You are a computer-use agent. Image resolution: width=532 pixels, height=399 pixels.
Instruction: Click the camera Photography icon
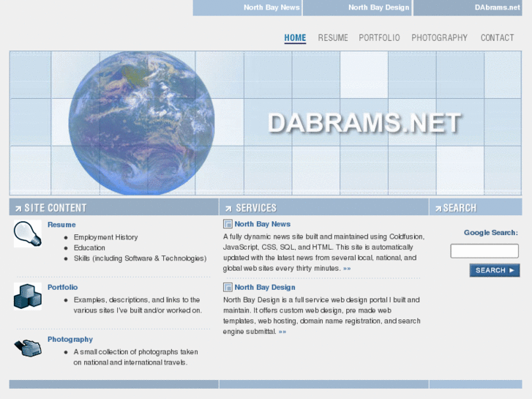28,348
